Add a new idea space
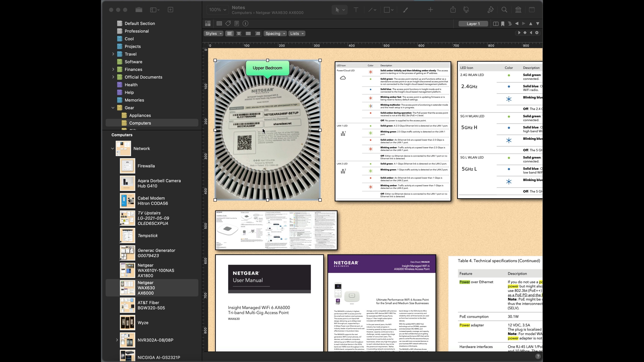The image size is (644, 362). (x=170, y=10)
